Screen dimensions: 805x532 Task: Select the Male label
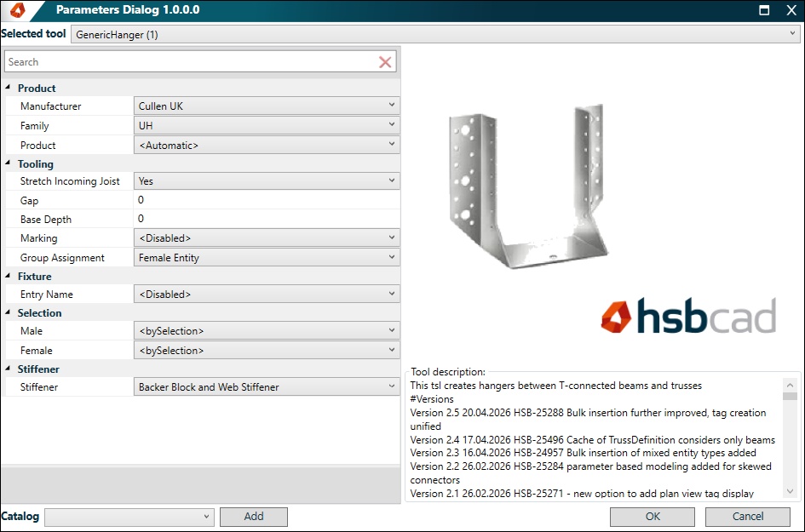coord(32,331)
